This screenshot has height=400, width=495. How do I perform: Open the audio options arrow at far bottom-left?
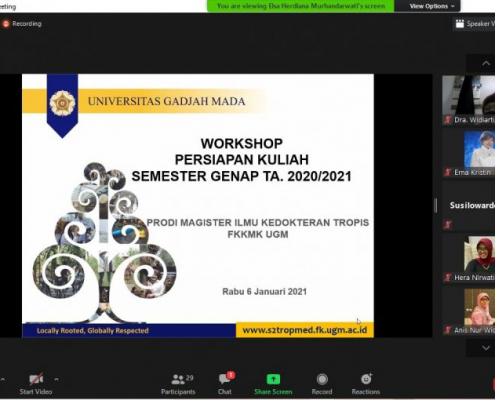point(3,379)
